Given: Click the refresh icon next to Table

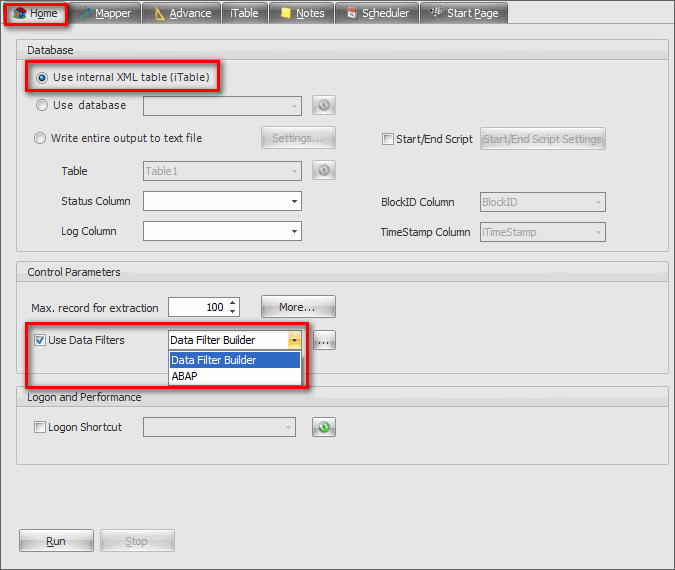Looking at the screenshot, I should coord(324,170).
